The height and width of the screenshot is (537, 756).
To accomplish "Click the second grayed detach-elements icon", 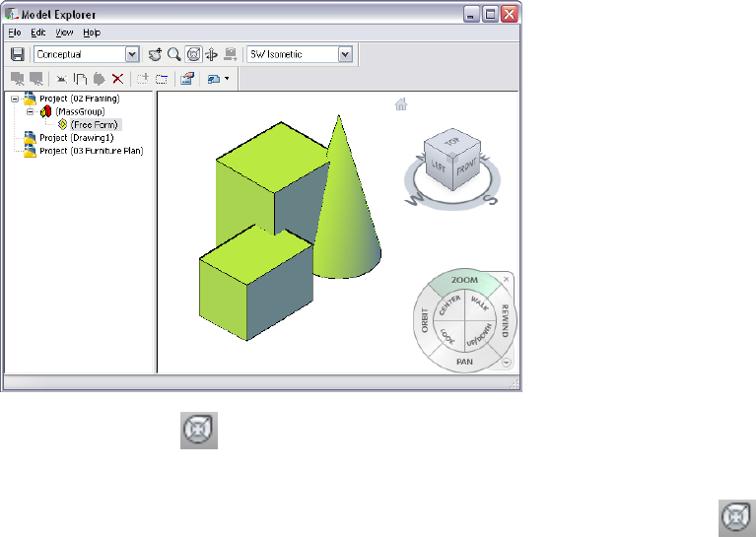I will [x=36, y=79].
